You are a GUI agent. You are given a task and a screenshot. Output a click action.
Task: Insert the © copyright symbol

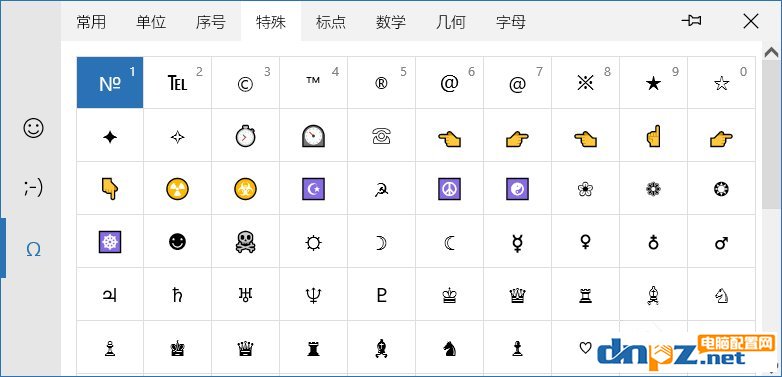click(x=245, y=82)
